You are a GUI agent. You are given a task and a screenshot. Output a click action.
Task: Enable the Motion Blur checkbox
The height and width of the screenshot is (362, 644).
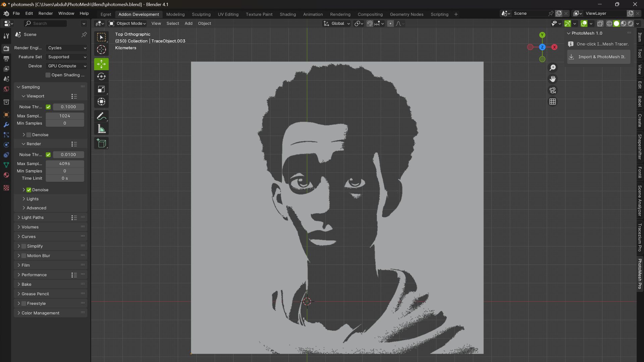point(24,256)
